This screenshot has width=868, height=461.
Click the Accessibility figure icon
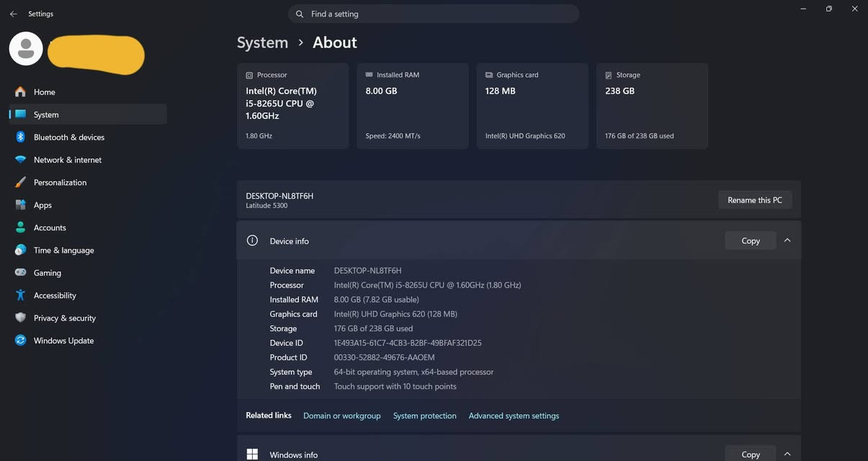point(20,295)
